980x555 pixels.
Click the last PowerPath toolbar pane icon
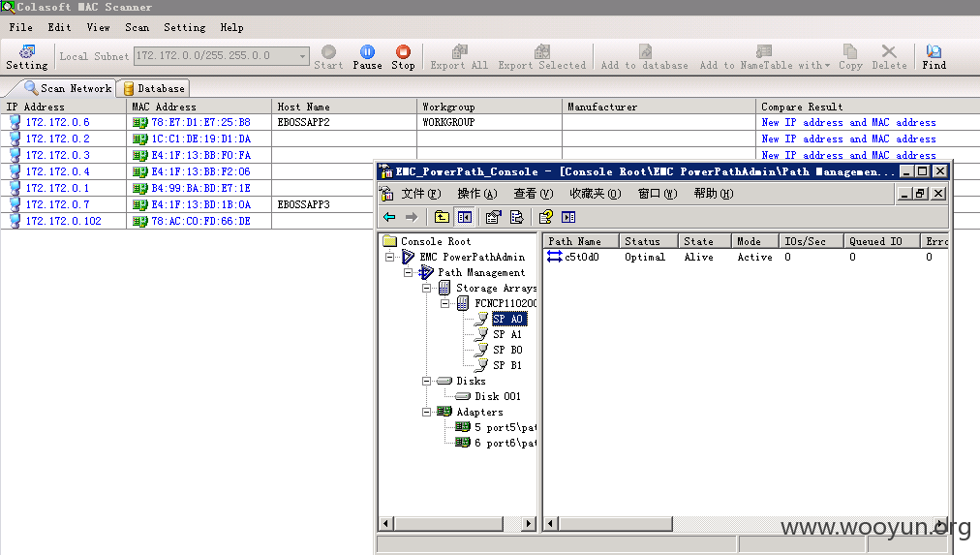click(x=568, y=217)
